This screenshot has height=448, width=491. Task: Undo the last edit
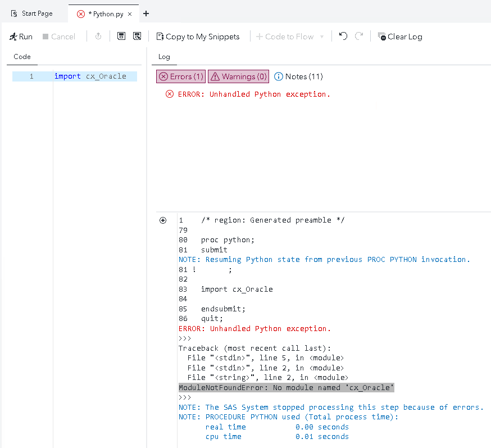pos(343,37)
